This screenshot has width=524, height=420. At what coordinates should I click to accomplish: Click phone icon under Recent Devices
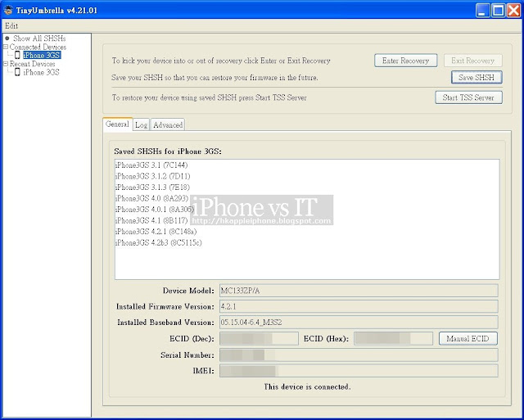[x=17, y=72]
